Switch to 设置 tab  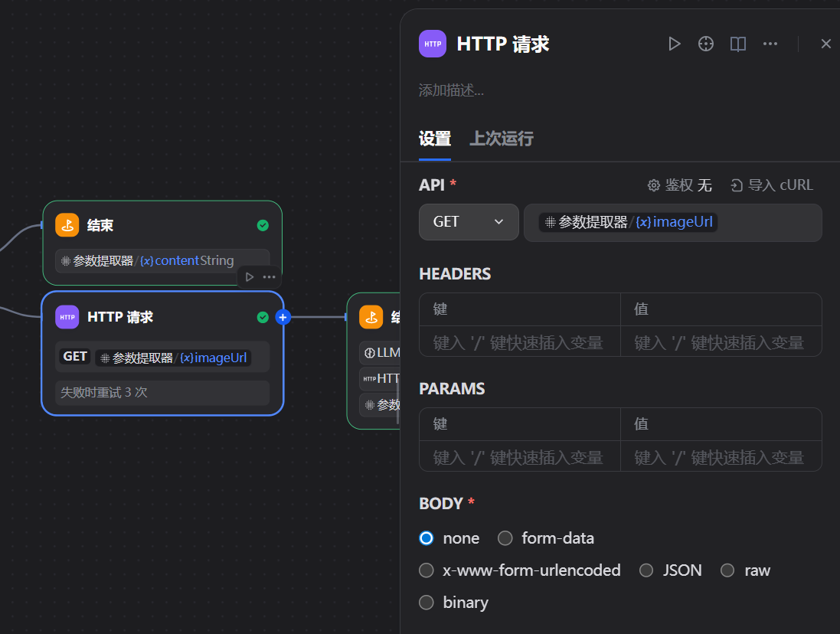click(x=435, y=139)
